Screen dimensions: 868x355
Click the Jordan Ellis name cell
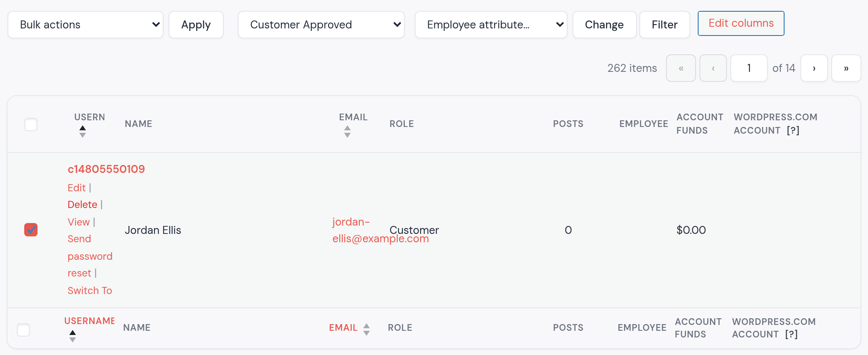click(153, 230)
